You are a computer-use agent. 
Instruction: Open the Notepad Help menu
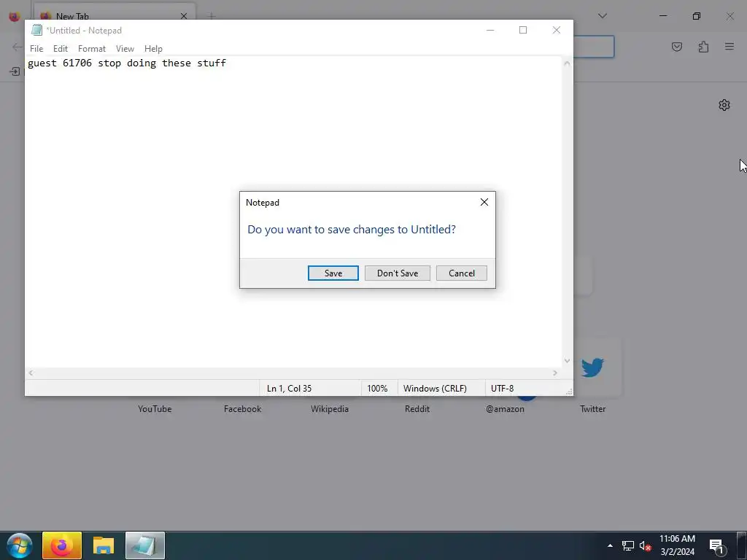click(153, 49)
